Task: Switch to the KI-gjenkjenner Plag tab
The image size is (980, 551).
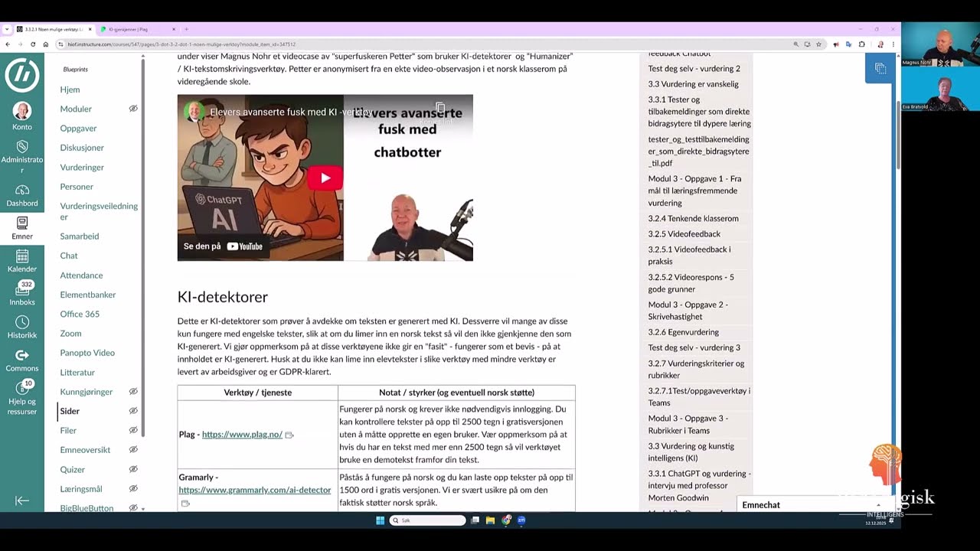Action: pyautogui.click(x=138, y=29)
